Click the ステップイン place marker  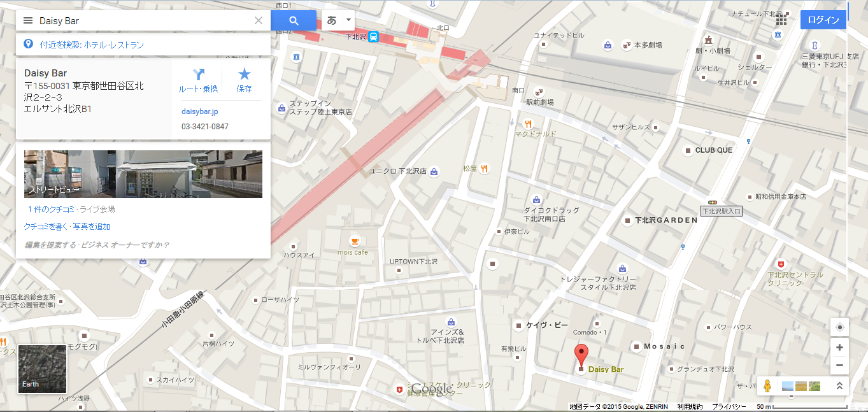pyautogui.click(x=281, y=107)
